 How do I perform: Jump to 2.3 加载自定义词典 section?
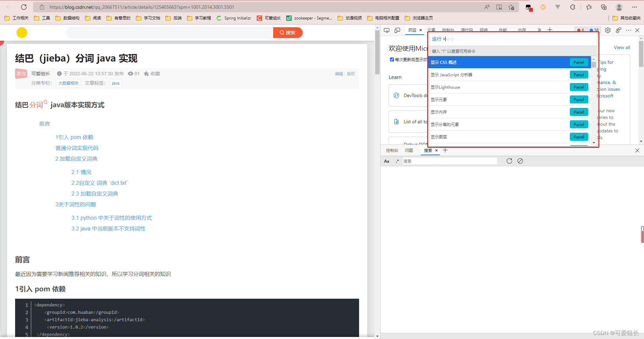pos(95,194)
